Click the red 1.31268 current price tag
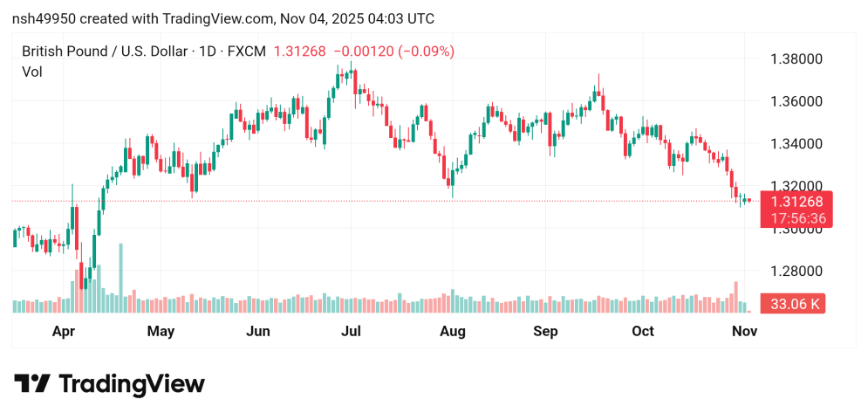The image size is (868, 420). 796,201
